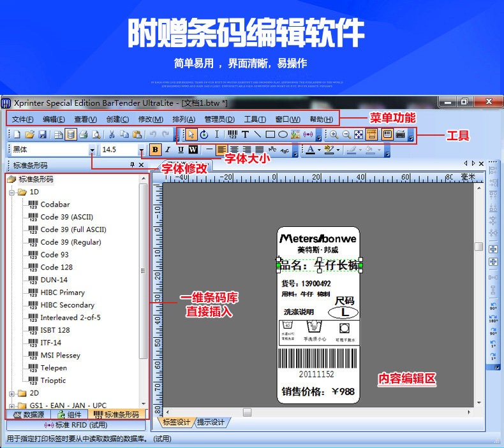Toggle Underline formatting button
Image resolution: width=504 pixels, height=448 pixels.
click(x=181, y=150)
